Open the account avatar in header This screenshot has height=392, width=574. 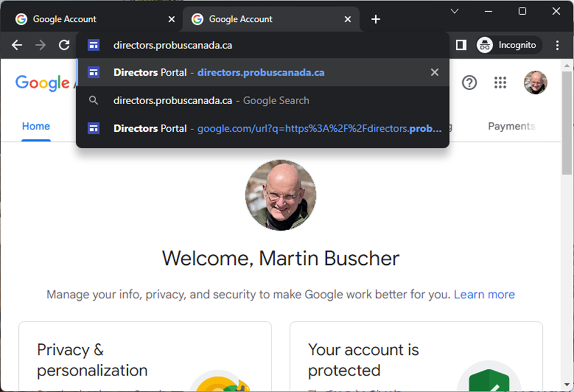click(x=535, y=82)
